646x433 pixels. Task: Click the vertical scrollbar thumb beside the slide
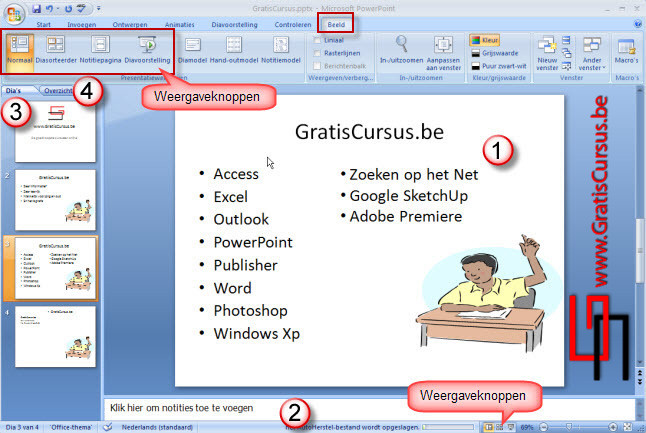click(639, 251)
